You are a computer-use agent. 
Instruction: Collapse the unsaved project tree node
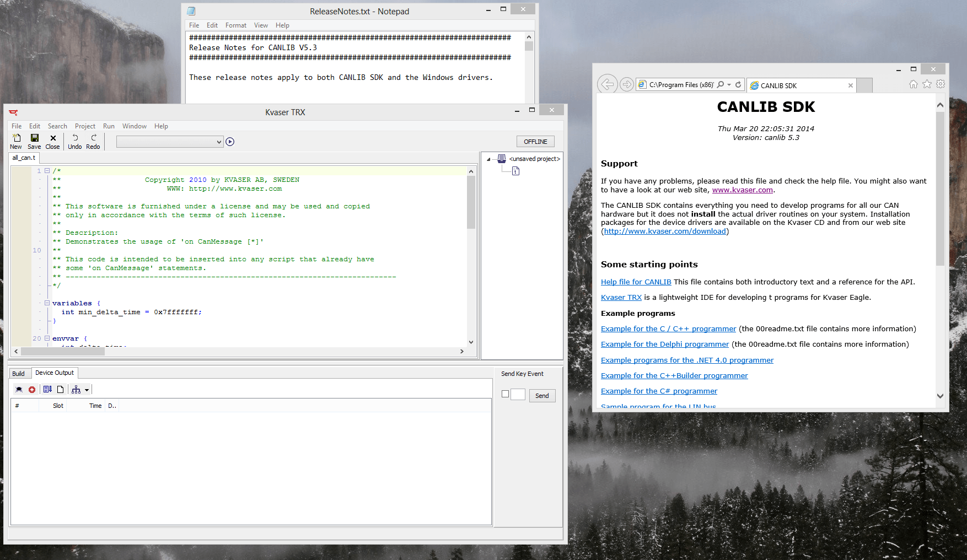488,159
